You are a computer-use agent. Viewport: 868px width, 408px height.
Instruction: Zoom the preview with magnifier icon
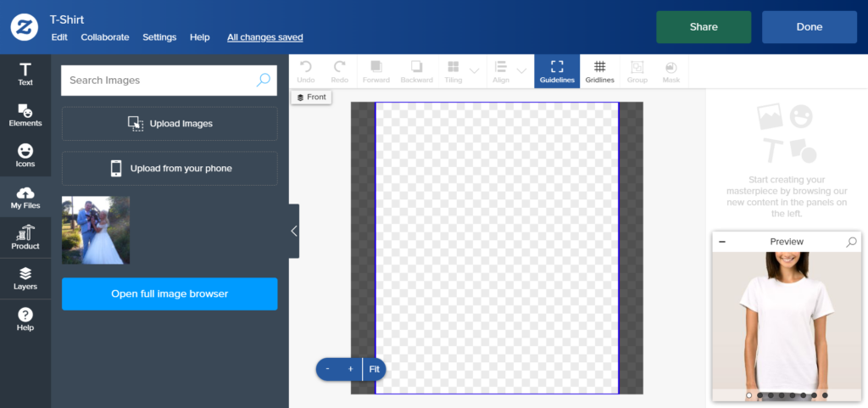point(851,242)
